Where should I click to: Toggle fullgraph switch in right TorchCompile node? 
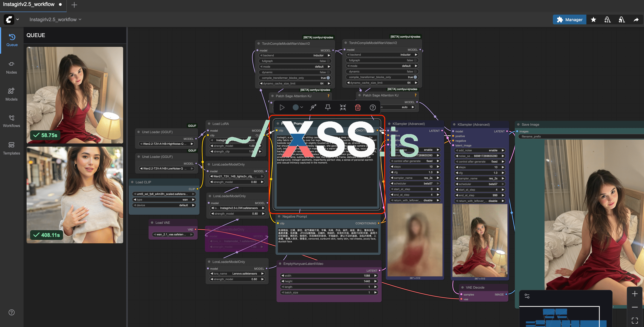tap(415, 60)
